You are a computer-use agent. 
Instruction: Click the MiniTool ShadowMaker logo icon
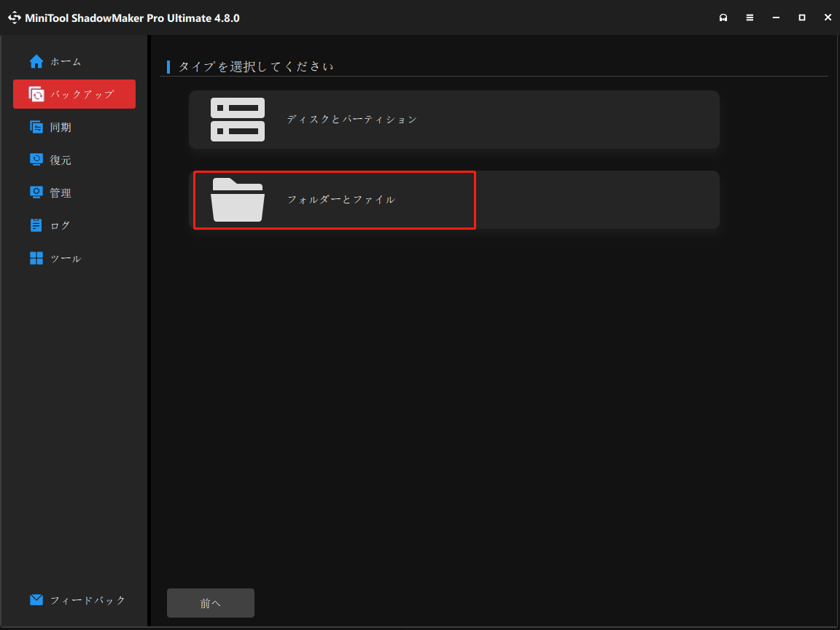[14, 17]
